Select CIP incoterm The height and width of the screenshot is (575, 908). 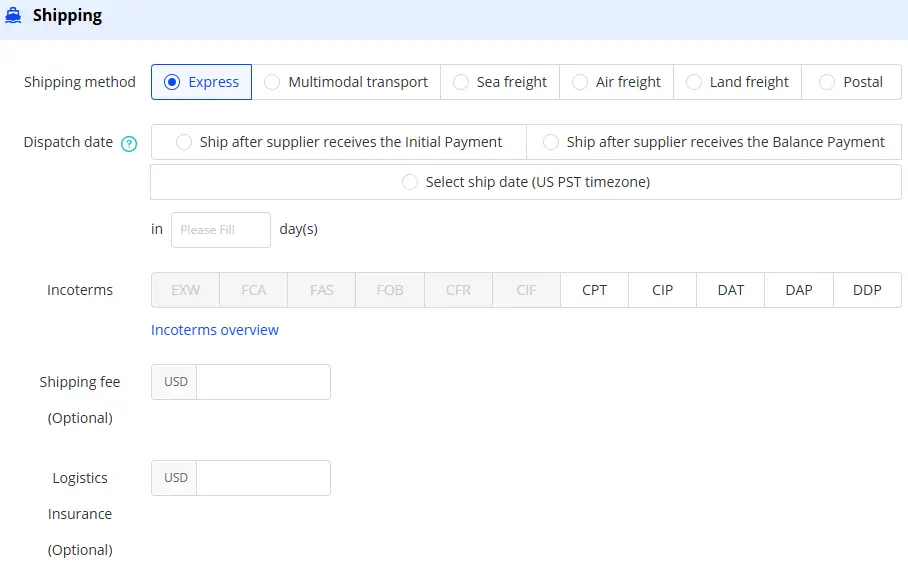click(662, 290)
